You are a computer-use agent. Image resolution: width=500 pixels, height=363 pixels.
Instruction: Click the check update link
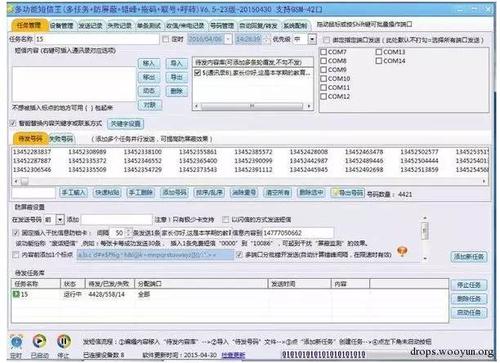tap(233, 355)
